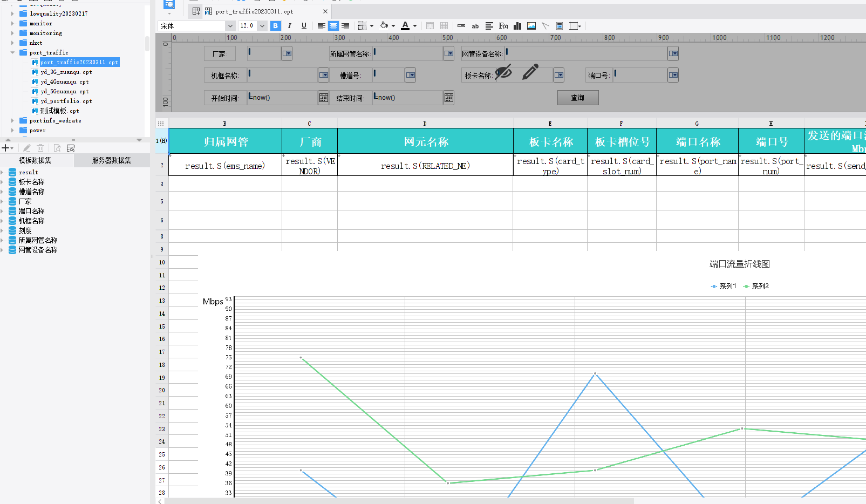Click the font color A icon

[405, 25]
